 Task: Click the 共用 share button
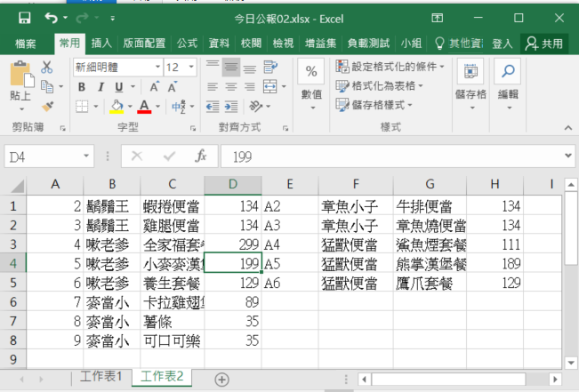coord(544,44)
